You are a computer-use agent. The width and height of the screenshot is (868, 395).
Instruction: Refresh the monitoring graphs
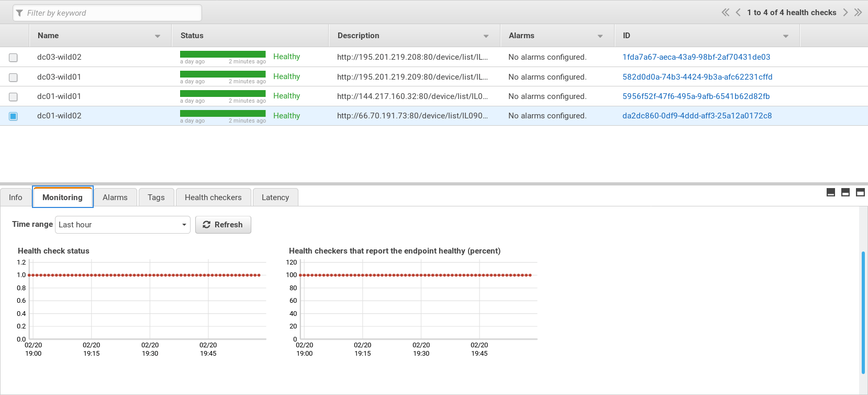click(x=223, y=225)
